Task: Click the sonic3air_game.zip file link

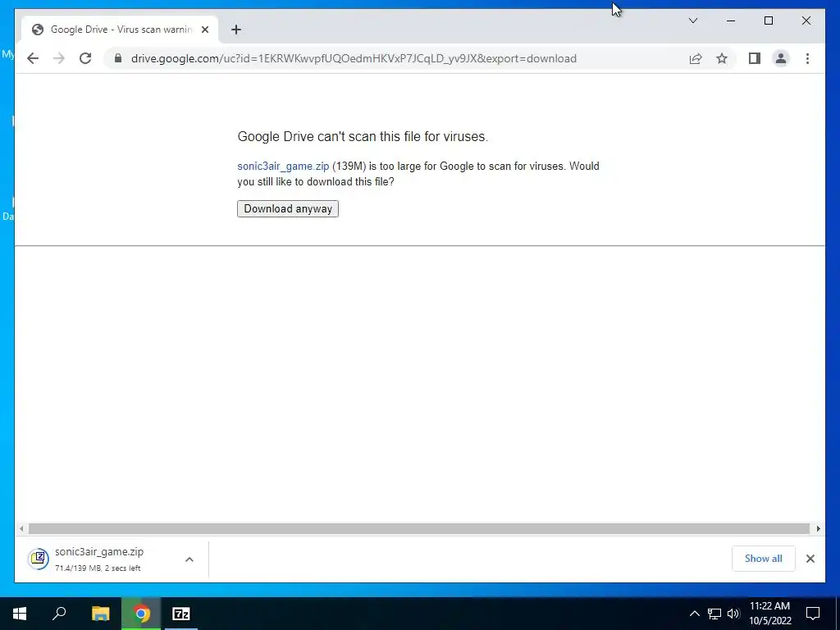Action: [283, 166]
